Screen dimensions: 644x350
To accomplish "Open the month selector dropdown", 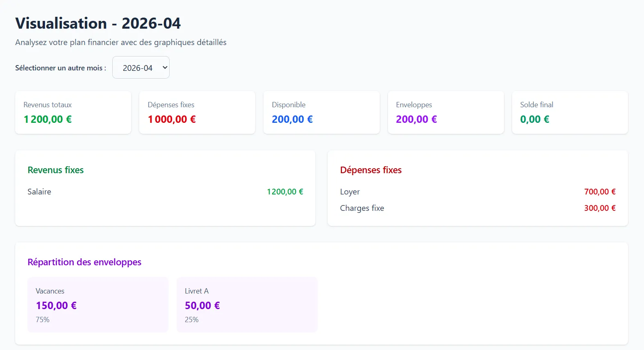I will pyautogui.click(x=141, y=68).
